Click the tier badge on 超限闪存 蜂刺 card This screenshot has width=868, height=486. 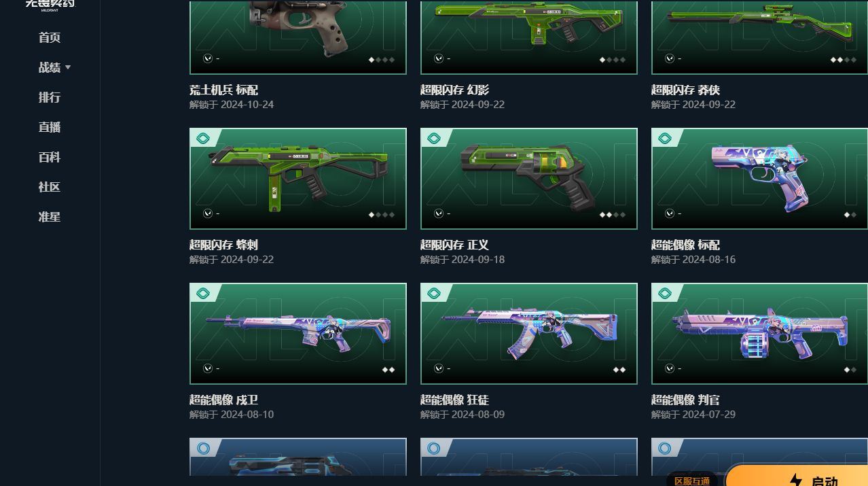pyautogui.click(x=202, y=139)
